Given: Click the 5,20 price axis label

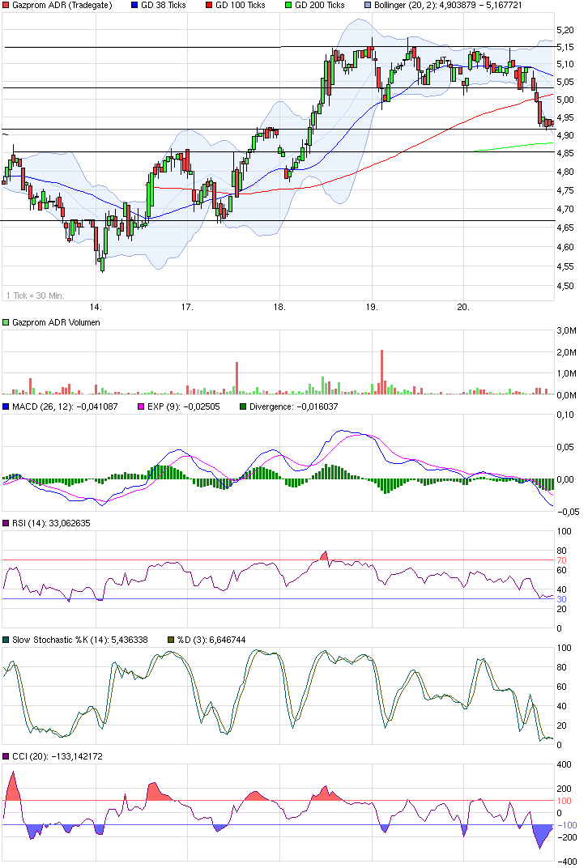Looking at the screenshot, I should tap(565, 30).
